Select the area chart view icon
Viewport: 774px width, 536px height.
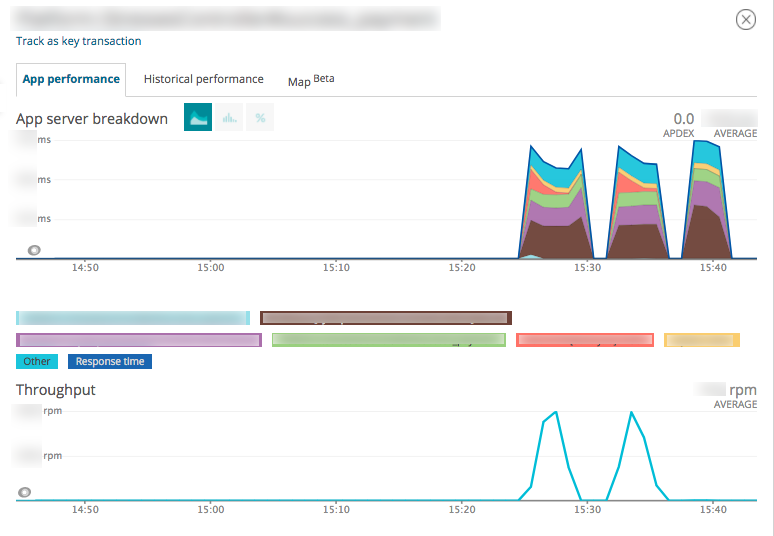(198, 118)
